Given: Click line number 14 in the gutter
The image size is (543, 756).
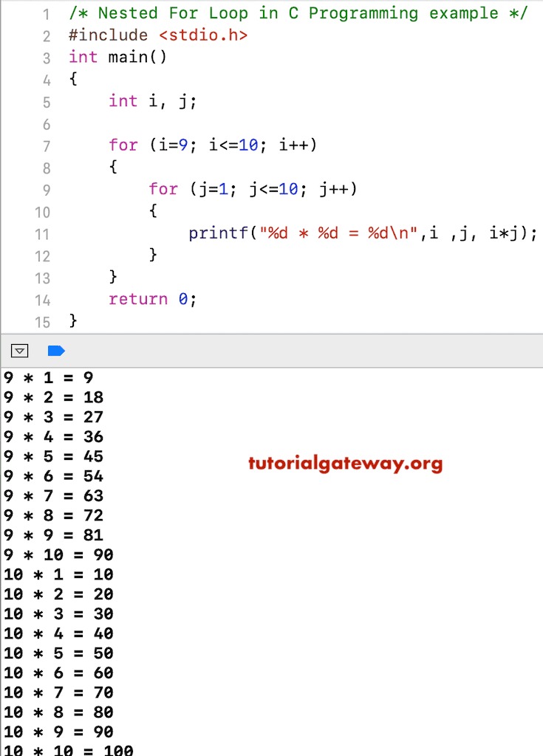Looking at the screenshot, I should click(x=42, y=300).
